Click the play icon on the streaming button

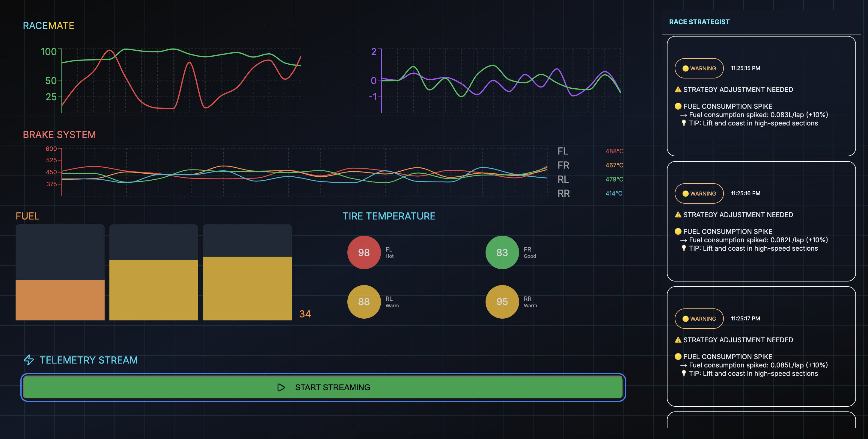(x=281, y=387)
